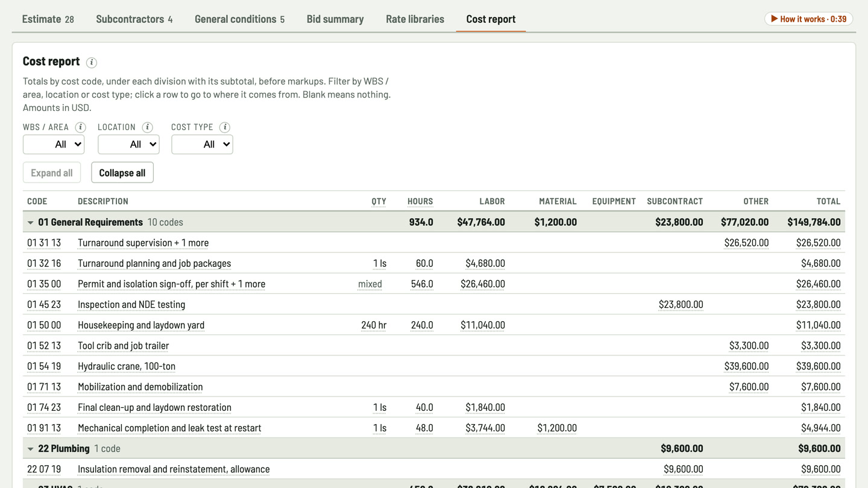Open Hydraulic crane, 100-ton row
This screenshot has width=868, height=488.
click(x=434, y=366)
